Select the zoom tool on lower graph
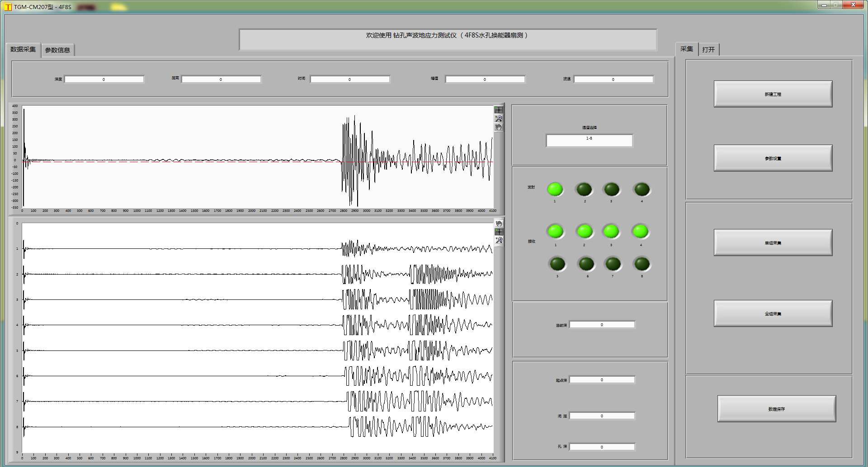The image size is (868, 467). click(499, 240)
